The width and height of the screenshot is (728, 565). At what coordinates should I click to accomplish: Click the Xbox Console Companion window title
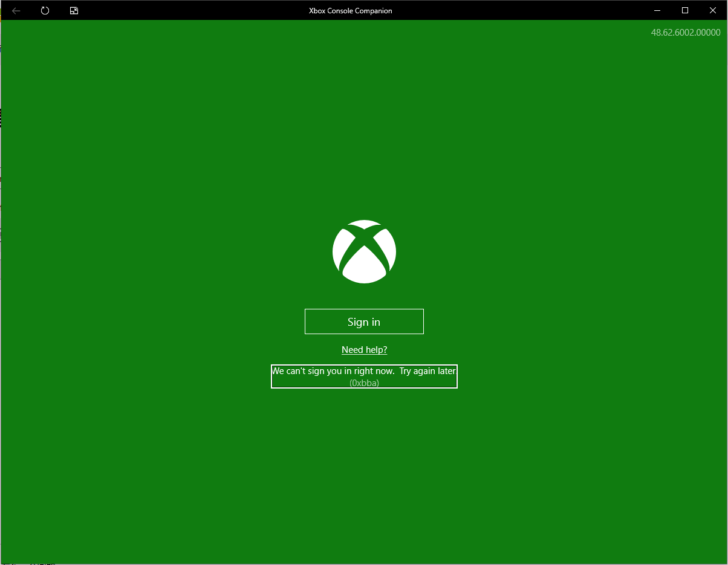tap(351, 10)
